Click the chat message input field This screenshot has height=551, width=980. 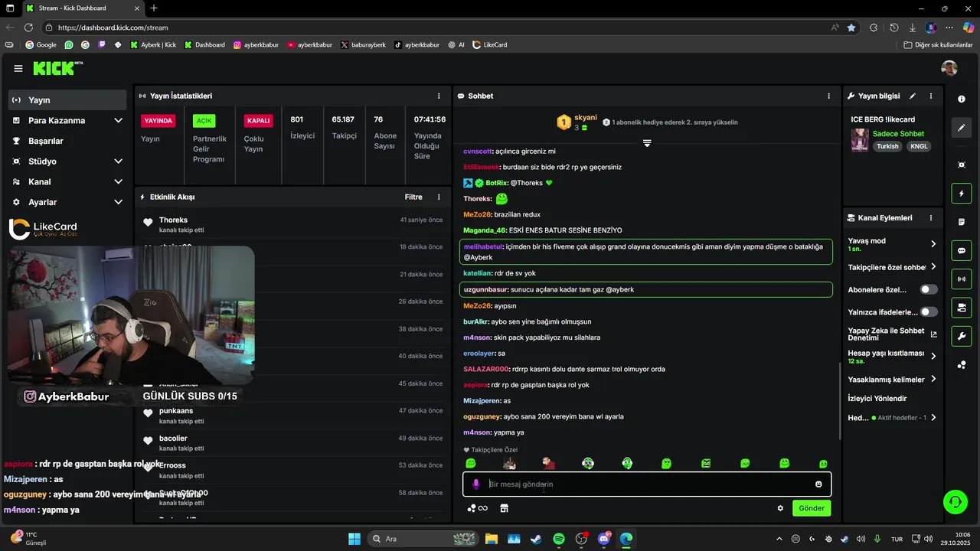(x=647, y=484)
